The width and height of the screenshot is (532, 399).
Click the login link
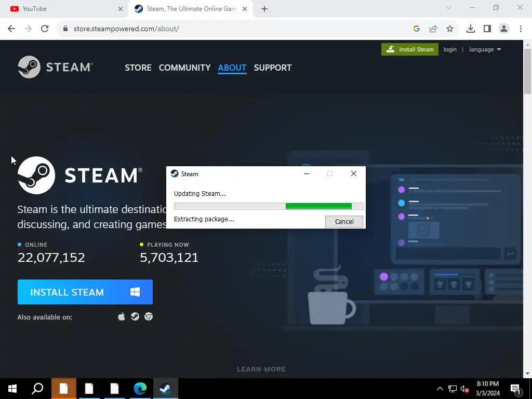pos(450,49)
